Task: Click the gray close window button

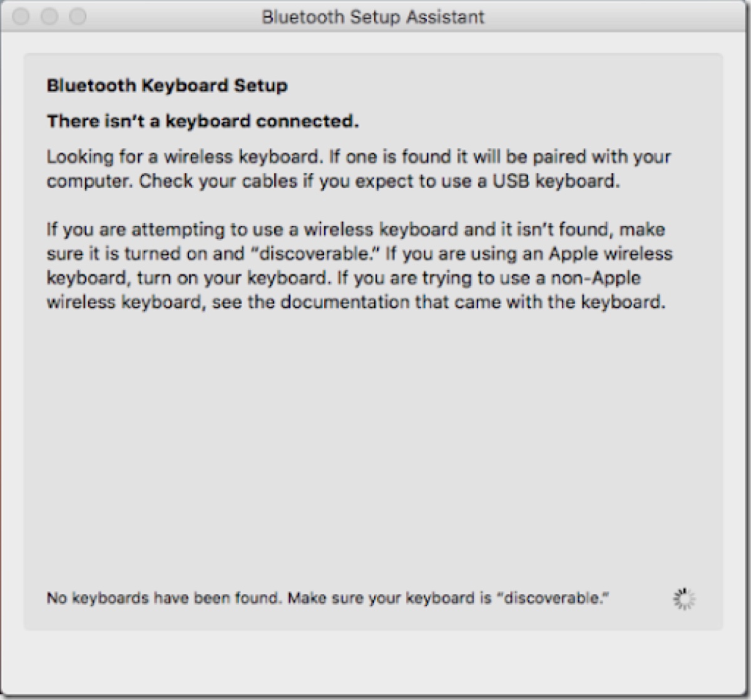Action: click(20, 17)
